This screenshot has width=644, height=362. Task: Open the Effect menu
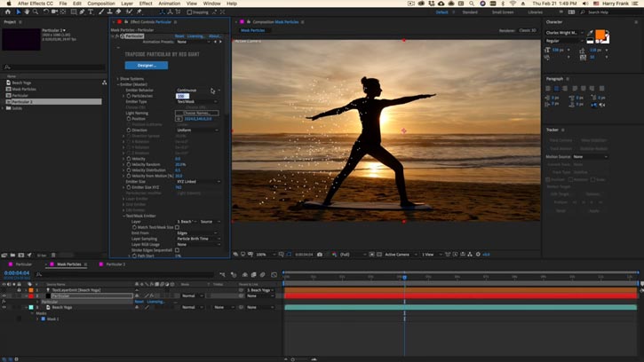click(x=146, y=4)
